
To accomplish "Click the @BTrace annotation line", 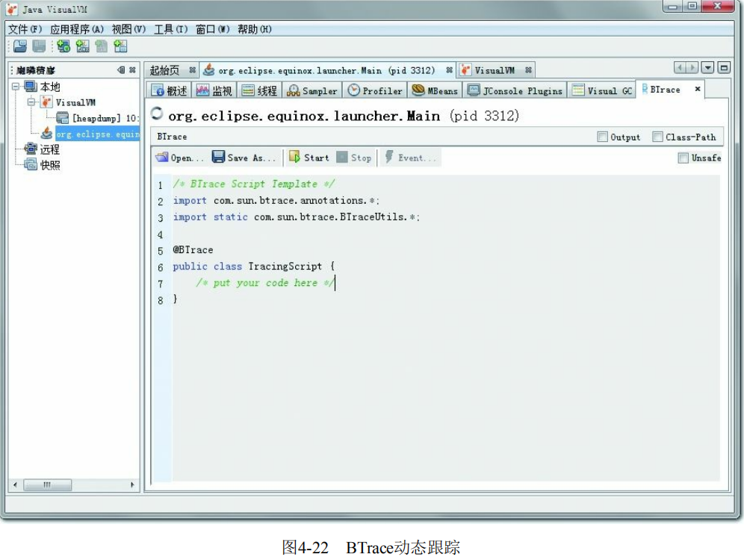I will (x=193, y=250).
